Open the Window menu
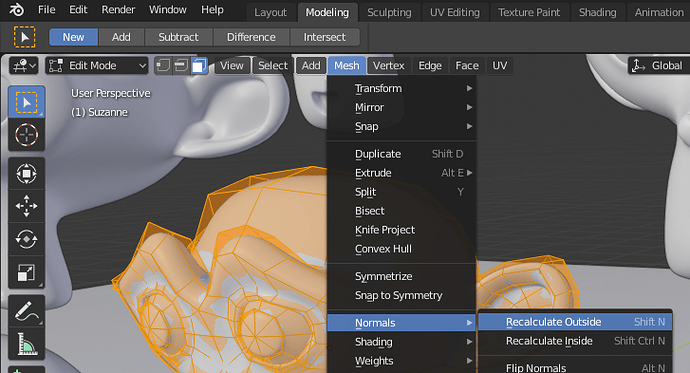The width and height of the screenshot is (690, 373). [168, 10]
